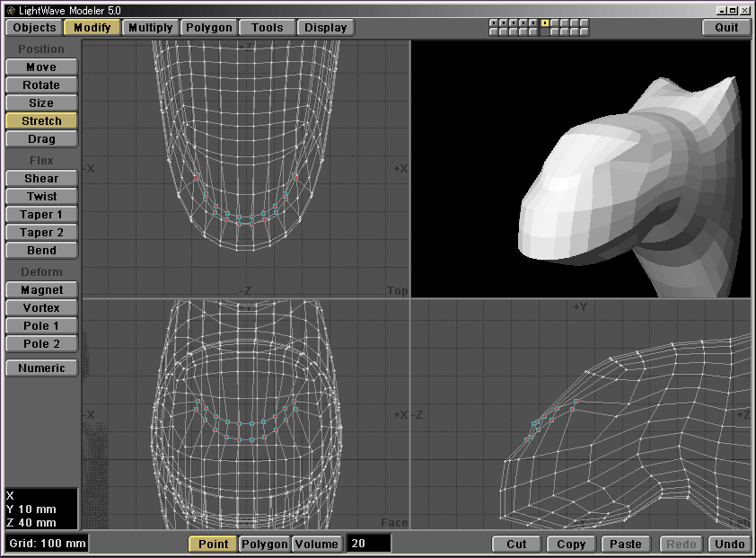Enable Polygon selection mode at bottom bar

[x=264, y=544]
